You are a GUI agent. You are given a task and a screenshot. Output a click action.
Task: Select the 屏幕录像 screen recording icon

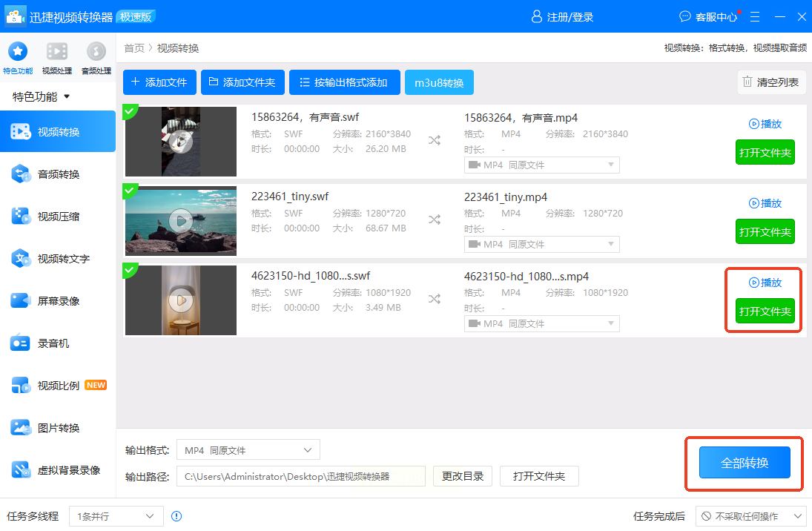[x=20, y=301]
